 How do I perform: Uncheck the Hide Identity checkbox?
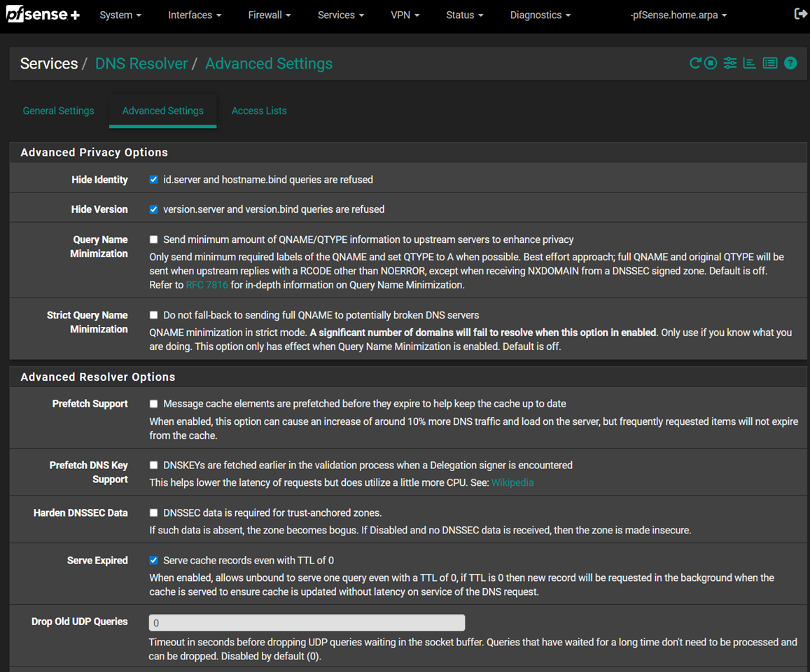tap(153, 180)
